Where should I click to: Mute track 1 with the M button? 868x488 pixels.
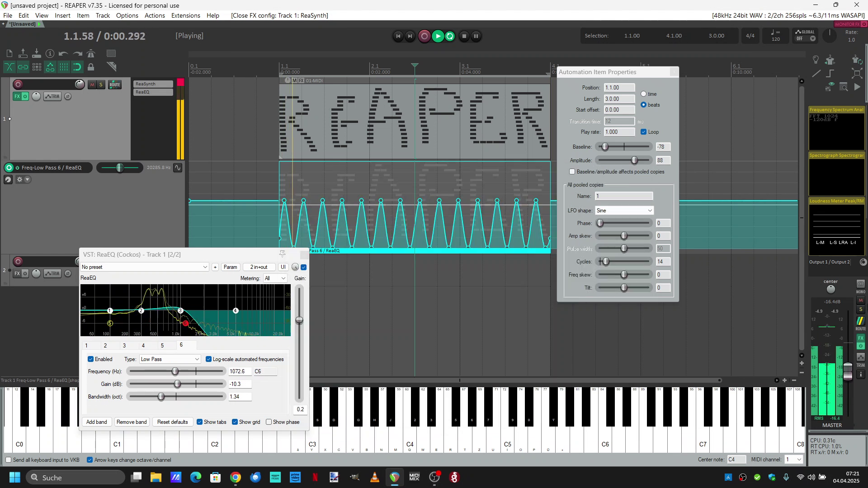pos(92,84)
